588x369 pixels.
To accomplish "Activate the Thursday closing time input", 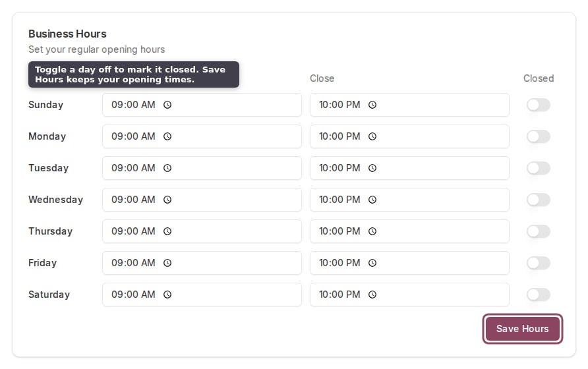I will pyautogui.click(x=409, y=231).
